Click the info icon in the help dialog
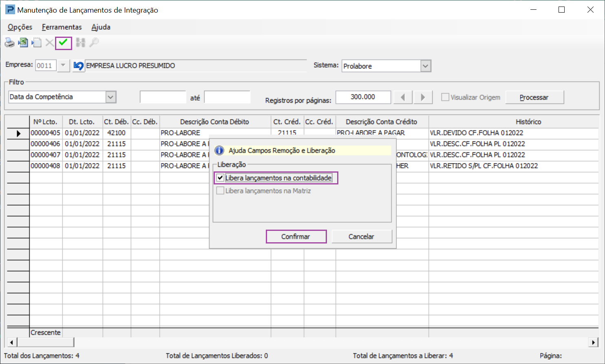Viewport: 605px width, 364px height. pos(219,150)
